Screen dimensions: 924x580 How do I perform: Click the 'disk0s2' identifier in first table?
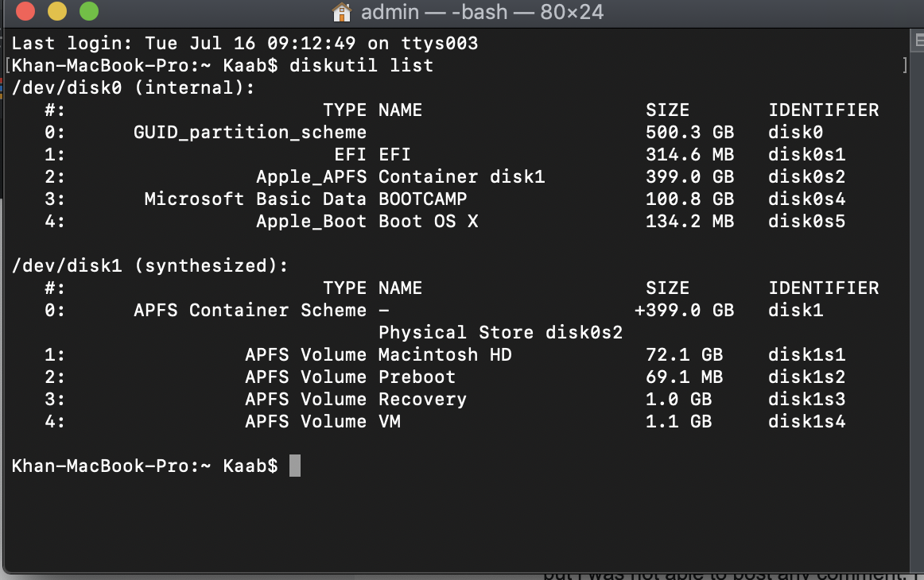pyautogui.click(x=806, y=176)
